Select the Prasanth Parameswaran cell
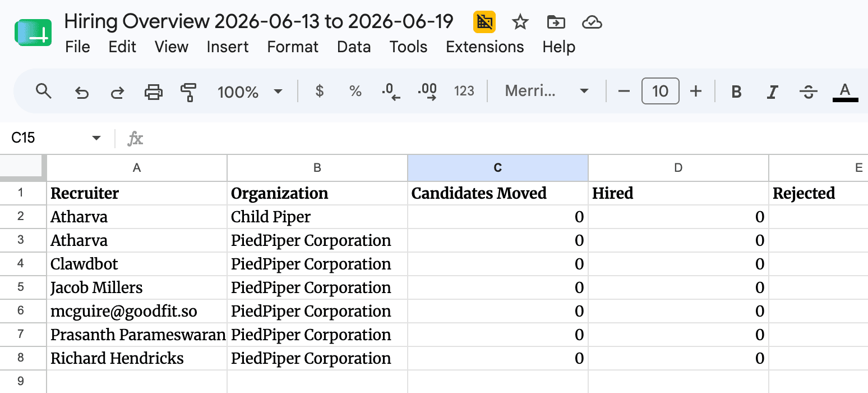The width and height of the screenshot is (868, 393). tap(137, 335)
